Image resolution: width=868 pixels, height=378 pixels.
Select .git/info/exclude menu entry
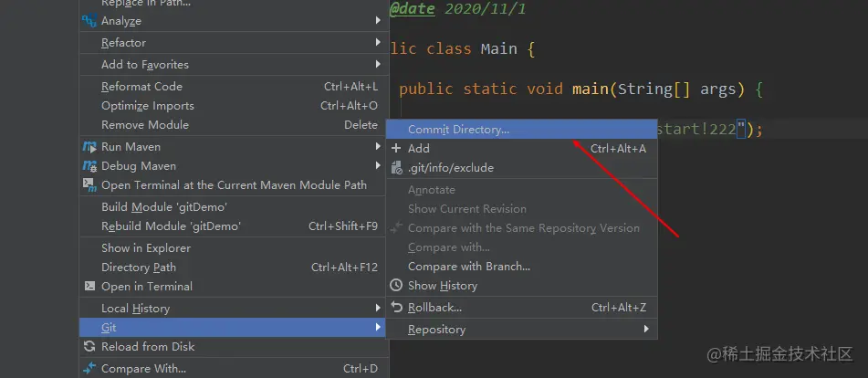click(521, 168)
